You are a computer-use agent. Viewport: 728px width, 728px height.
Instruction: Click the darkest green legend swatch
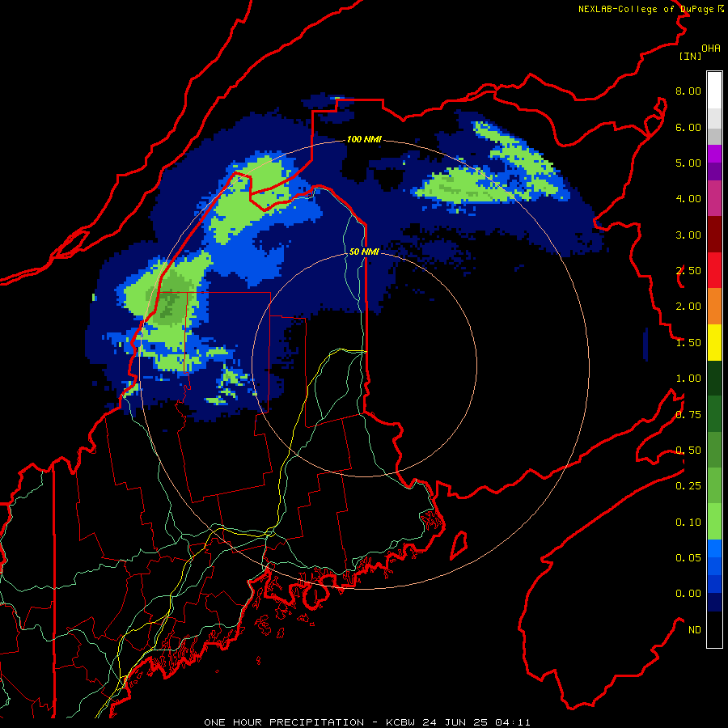click(x=714, y=378)
